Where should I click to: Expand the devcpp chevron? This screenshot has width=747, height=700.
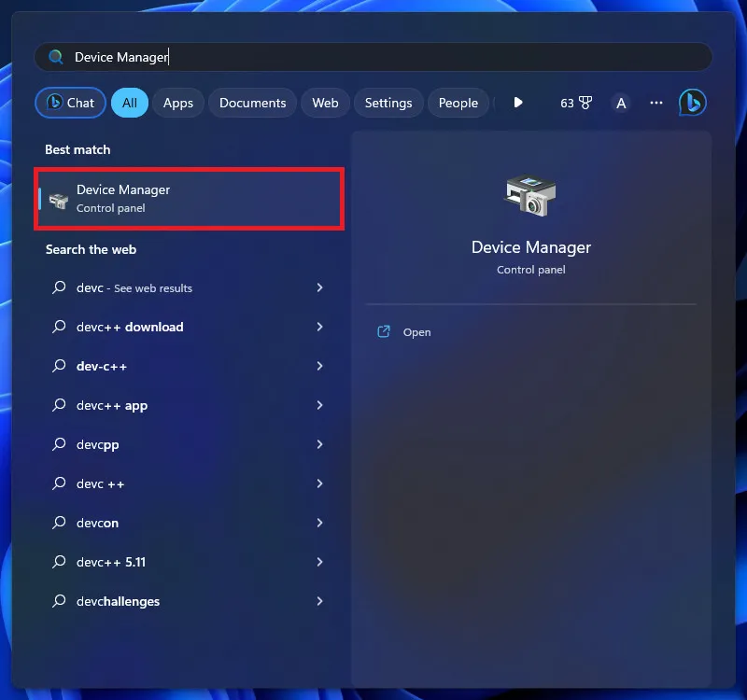point(319,444)
